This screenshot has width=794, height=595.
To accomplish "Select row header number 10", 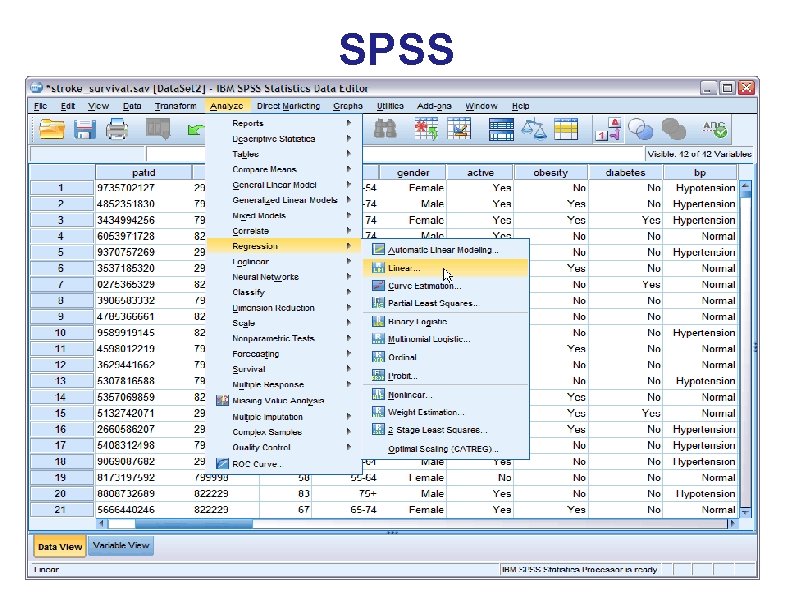I will [61, 333].
